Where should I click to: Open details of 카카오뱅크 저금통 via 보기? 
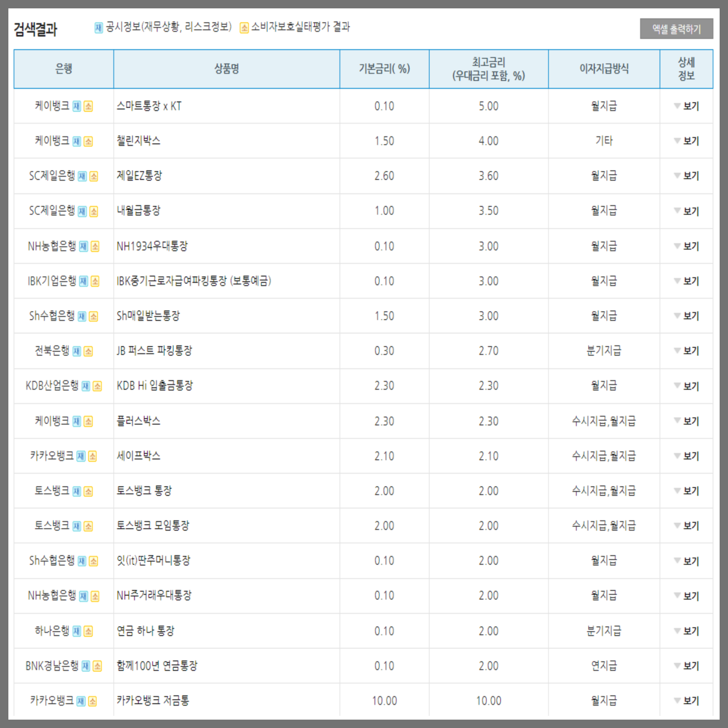pyautogui.click(x=691, y=700)
